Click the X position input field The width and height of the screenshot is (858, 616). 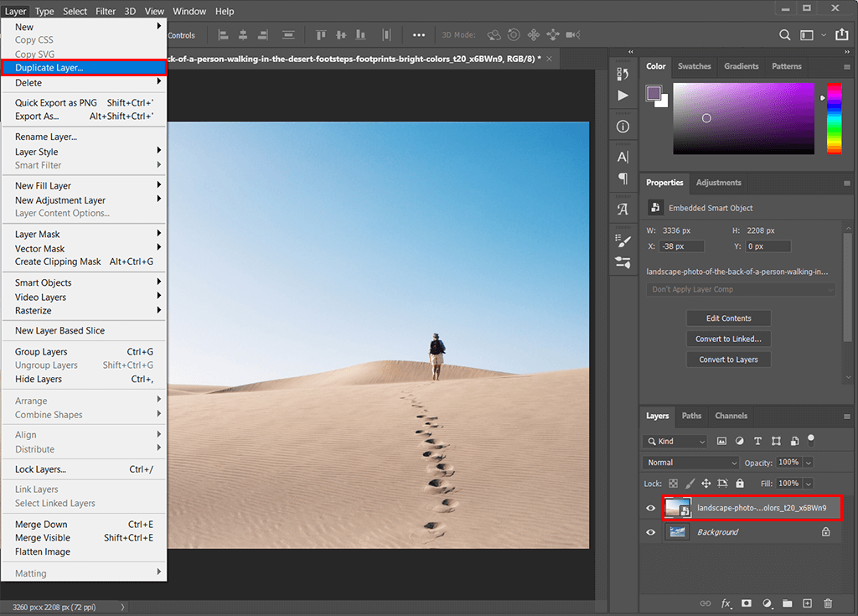click(x=681, y=246)
